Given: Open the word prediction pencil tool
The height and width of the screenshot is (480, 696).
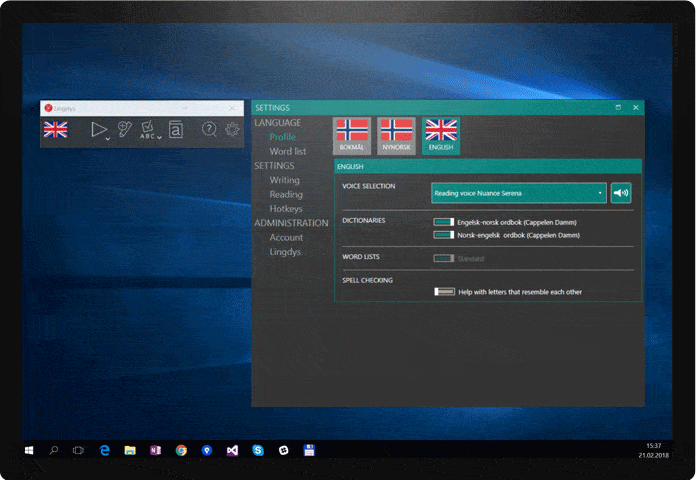Looking at the screenshot, I should (x=125, y=129).
